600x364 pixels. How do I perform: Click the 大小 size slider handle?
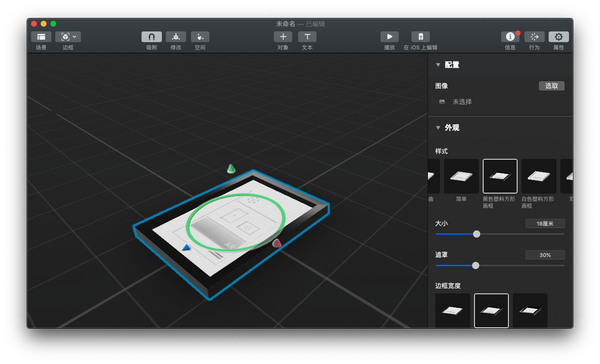476,234
